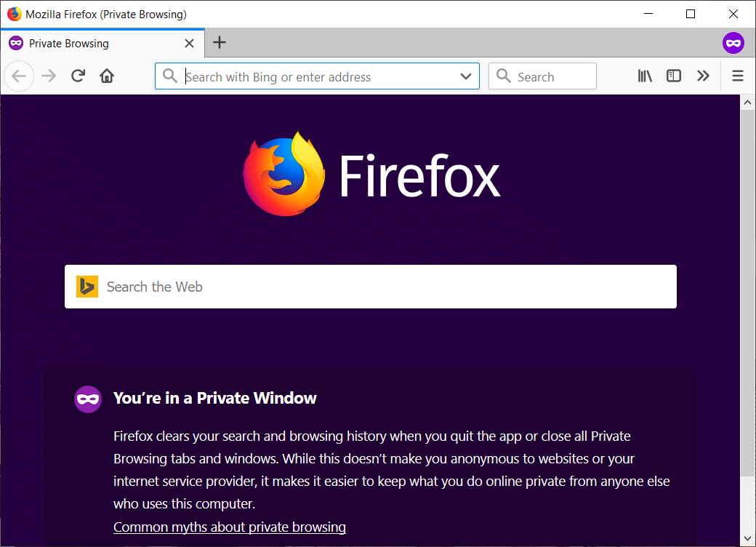Viewport: 756px width, 547px height.
Task: Click the address bar input field
Action: (x=320, y=76)
